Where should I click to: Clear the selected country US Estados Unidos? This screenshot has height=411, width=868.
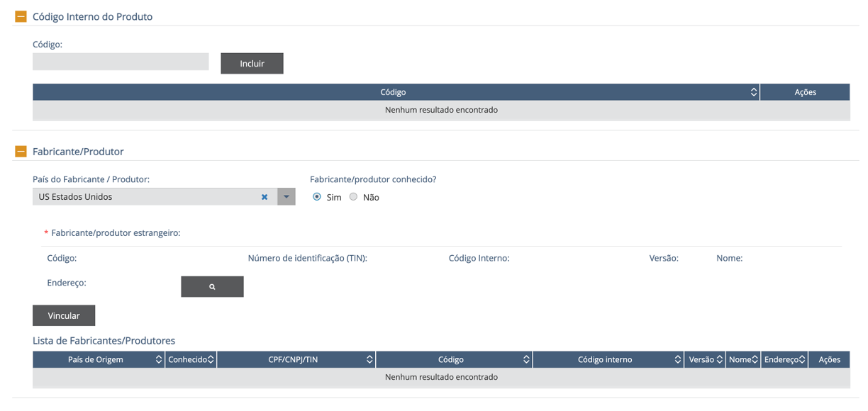coord(265,197)
